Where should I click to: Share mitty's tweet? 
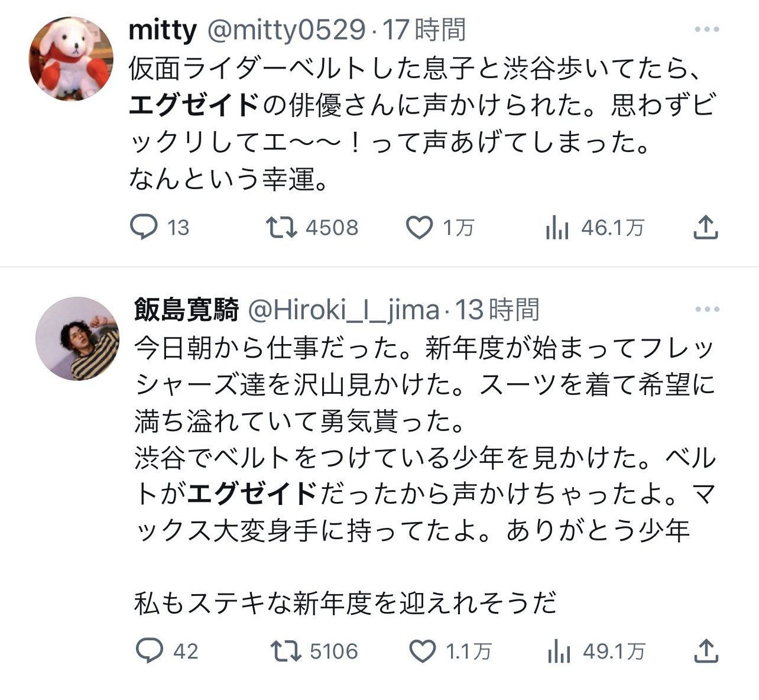[705, 227]
